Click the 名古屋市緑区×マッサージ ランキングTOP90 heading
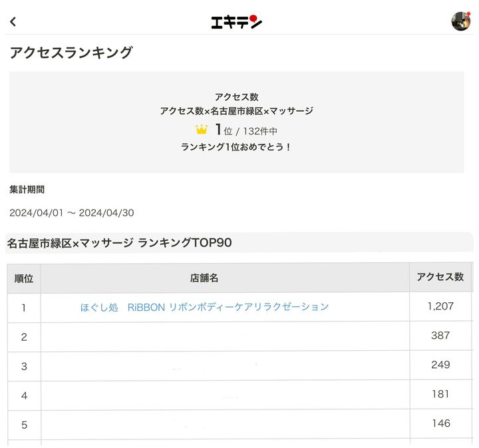The height and width of the screenshot is (448, 479). (120, 242)
